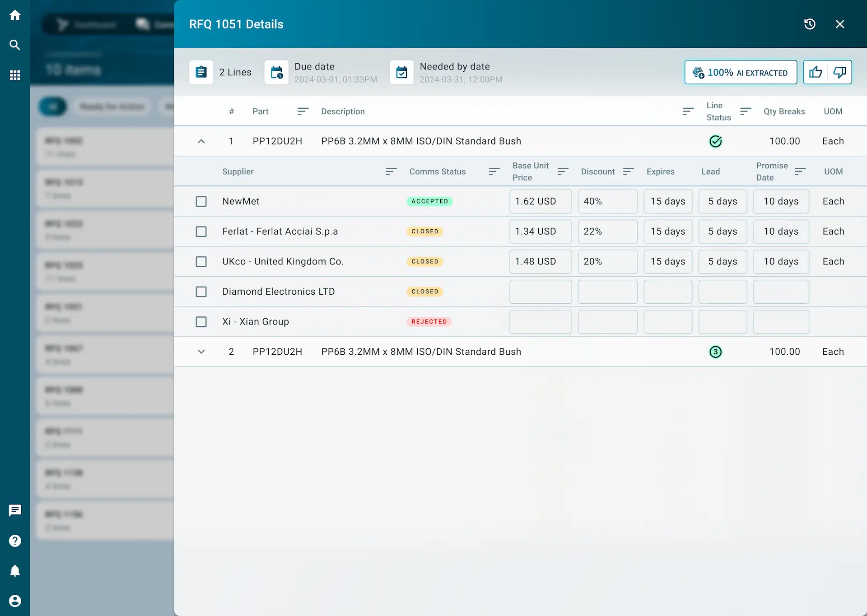Collapse line 1 supplier details
This screenshot has height=616, width=867.
point(201,141)
